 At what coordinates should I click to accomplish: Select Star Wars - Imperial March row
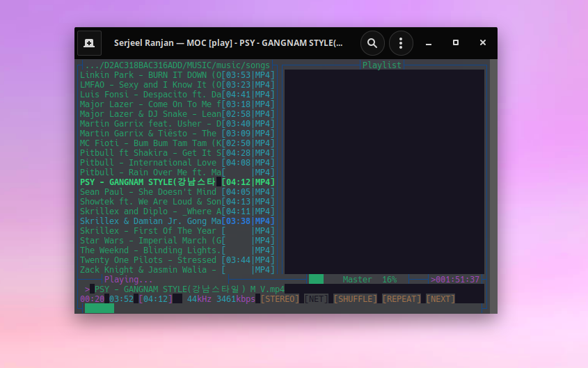pos(177,241)
